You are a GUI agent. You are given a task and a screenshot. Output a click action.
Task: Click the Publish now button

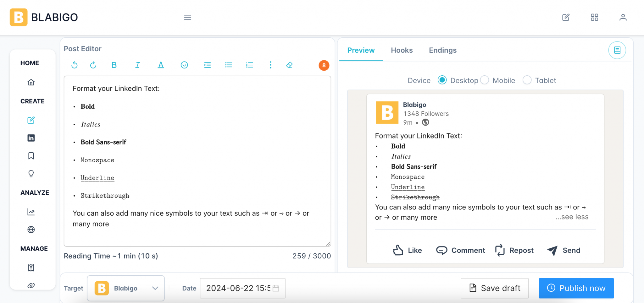click(576, 288)
